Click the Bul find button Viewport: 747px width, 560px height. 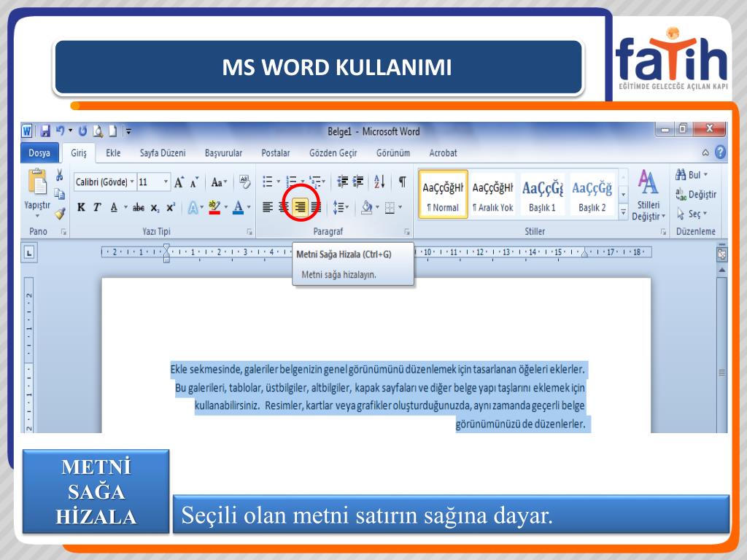(x=692, y=175)
